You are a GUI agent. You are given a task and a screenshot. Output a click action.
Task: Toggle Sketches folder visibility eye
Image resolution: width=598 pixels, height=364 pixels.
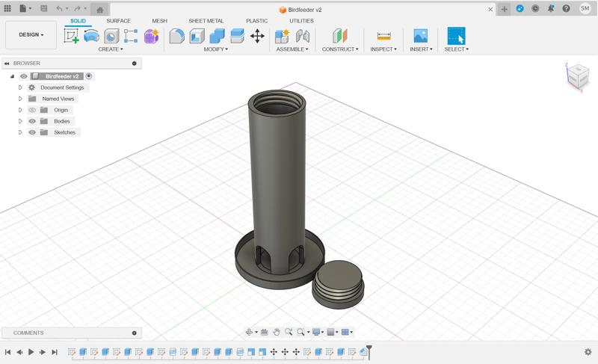click(32, 132)
